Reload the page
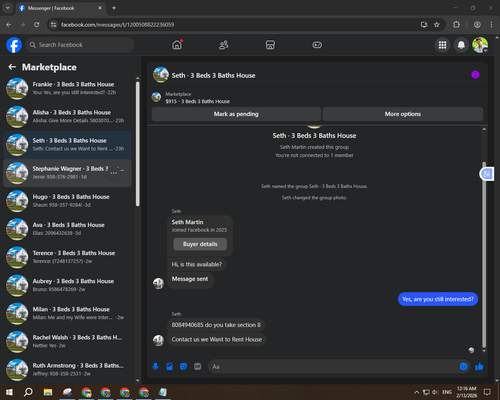The height and width of the screenshot is (400, 500). coord(37,25)
